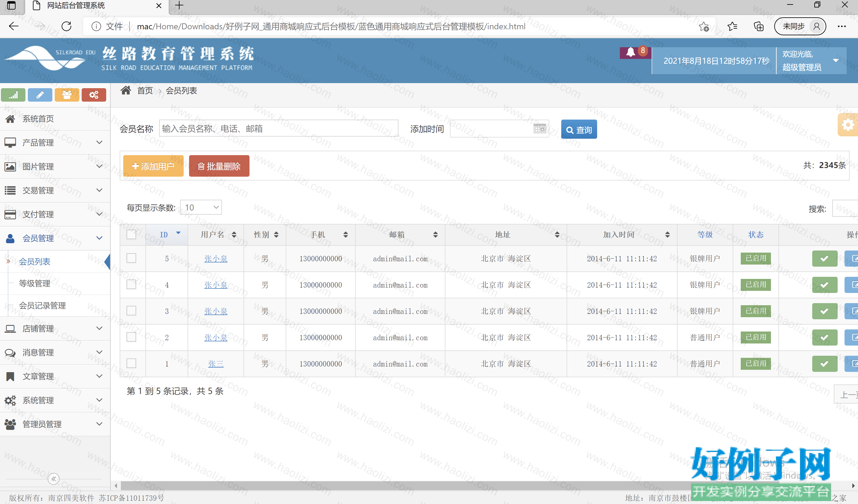Screen dimensions: 858x504
Task: Open the 张小泉 link in row ID 5
Action: coord(216,259)
